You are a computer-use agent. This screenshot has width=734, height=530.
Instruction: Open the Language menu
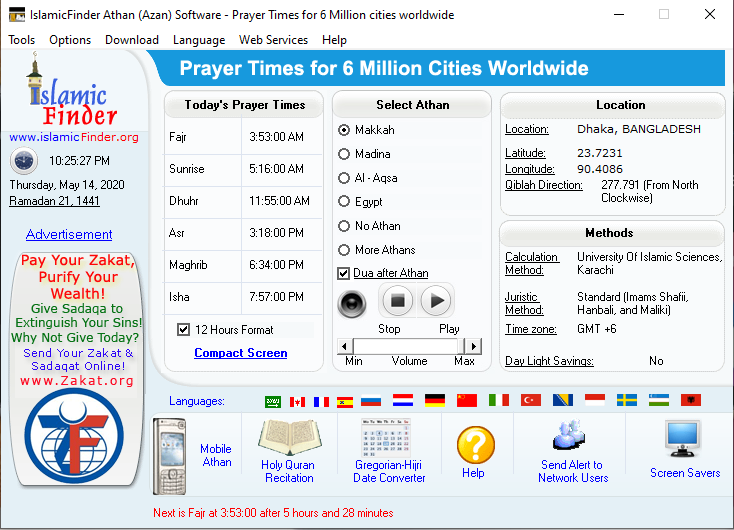click(199, 40)
